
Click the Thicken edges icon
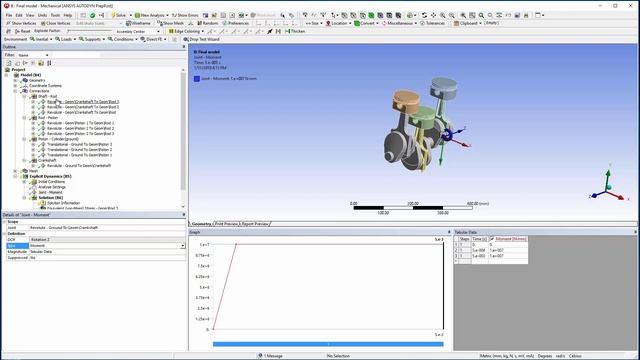coord(295,31)
